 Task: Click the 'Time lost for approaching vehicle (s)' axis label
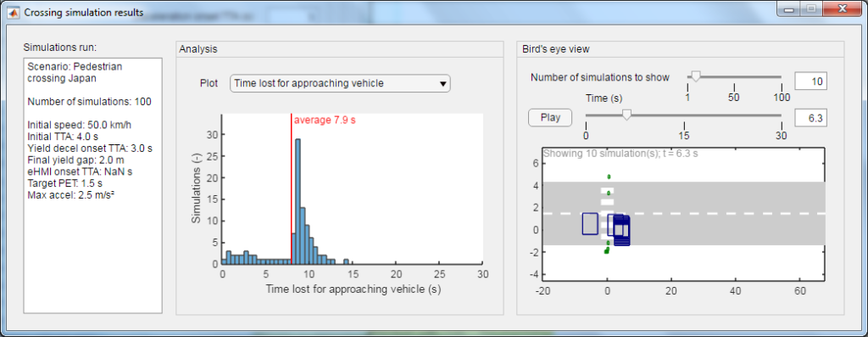tap(353, 289)
